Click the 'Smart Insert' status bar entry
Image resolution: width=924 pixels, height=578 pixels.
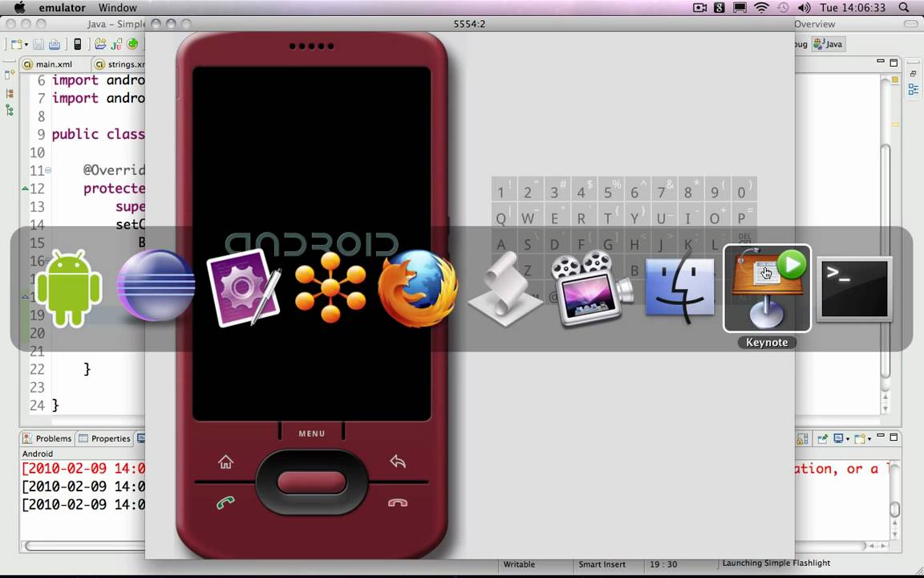tap(602, 564)
